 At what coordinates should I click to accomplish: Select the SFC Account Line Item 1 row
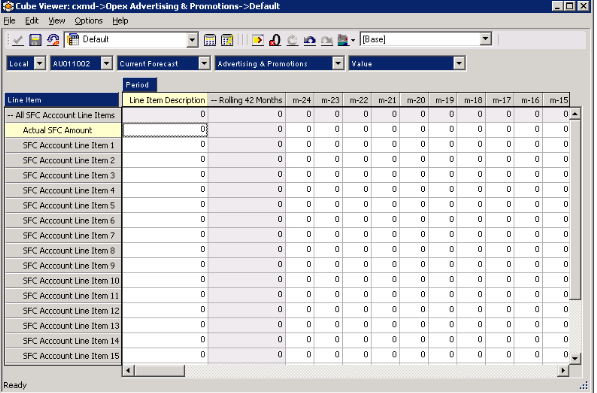pos(63,145)
